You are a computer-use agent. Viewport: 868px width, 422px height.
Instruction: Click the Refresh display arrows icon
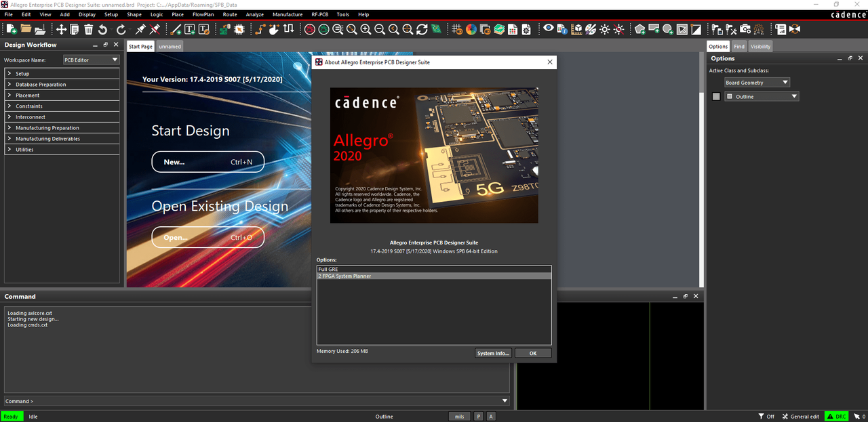pyautogui.click(x=422, y=29)
